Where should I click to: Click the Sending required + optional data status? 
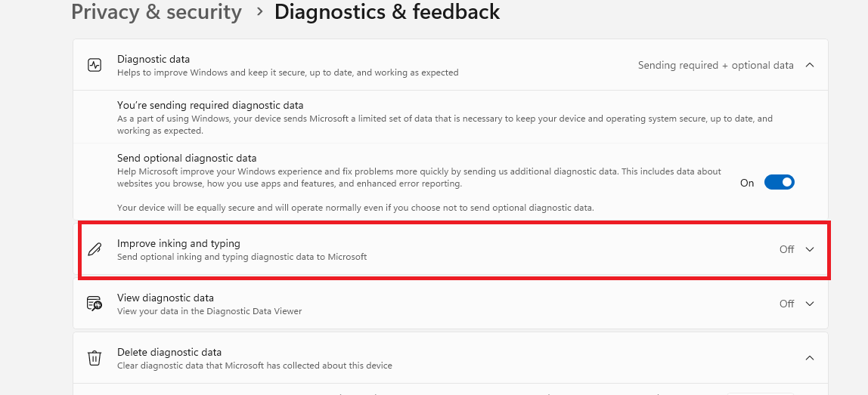pos(715,65)
